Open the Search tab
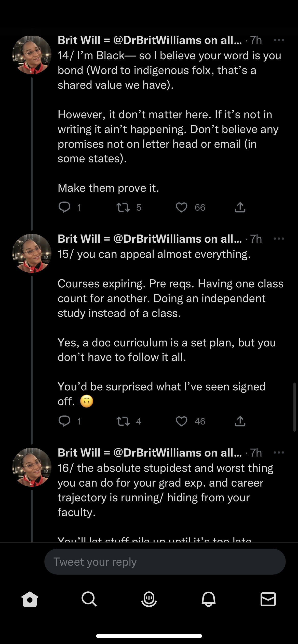The height and width of the screenshot is (644, 298). [x=89, y=599]
